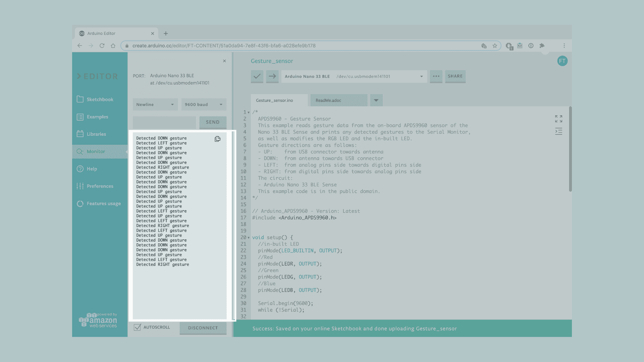Viewport: 644px width, 362px height.
Task: Click the Share button
Action: point(455,76)
